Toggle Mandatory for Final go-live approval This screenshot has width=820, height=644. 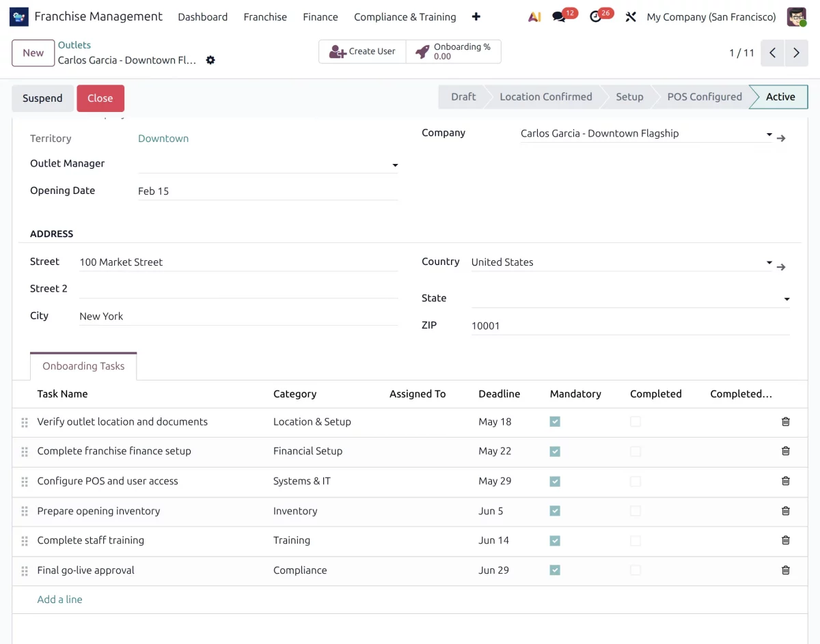click(555, 570)
